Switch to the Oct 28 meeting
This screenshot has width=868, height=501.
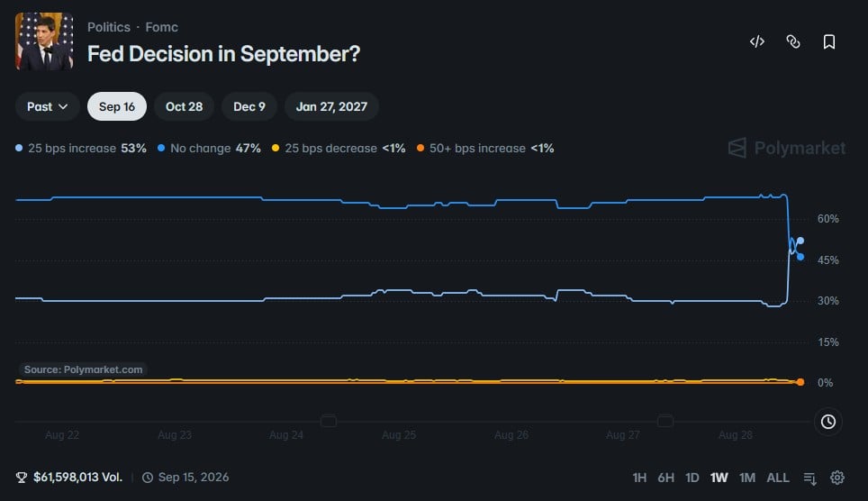tap(184, 106)
